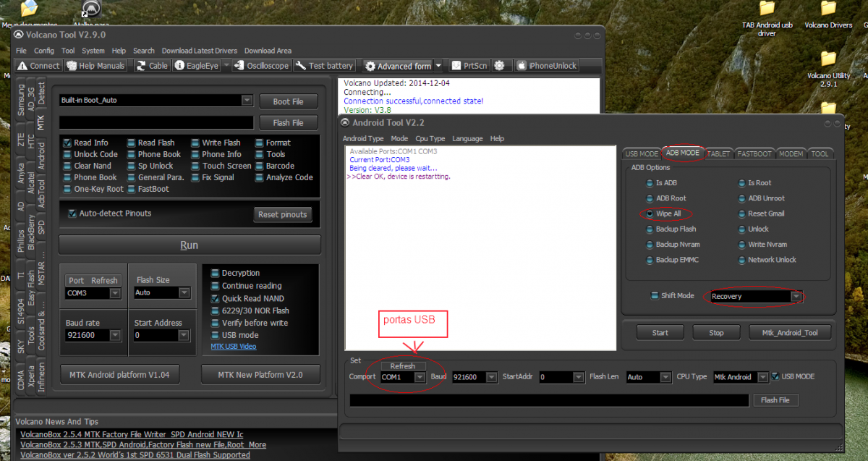This screenshot has width=868, height=461.
Task: Open the COM3 port dropdown in Volcano Tool
Action: pos(114,293)
